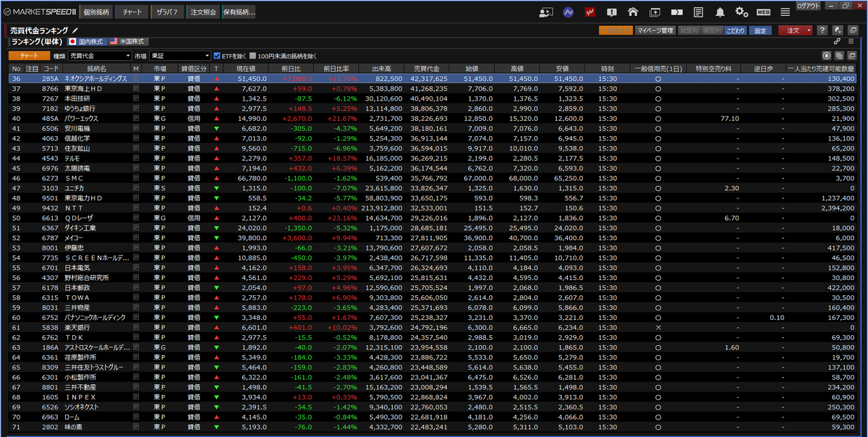Sort by 出来高 column header
Image resolution: width=868 pixels, height=437 pixels.
(x=381, y=68)
